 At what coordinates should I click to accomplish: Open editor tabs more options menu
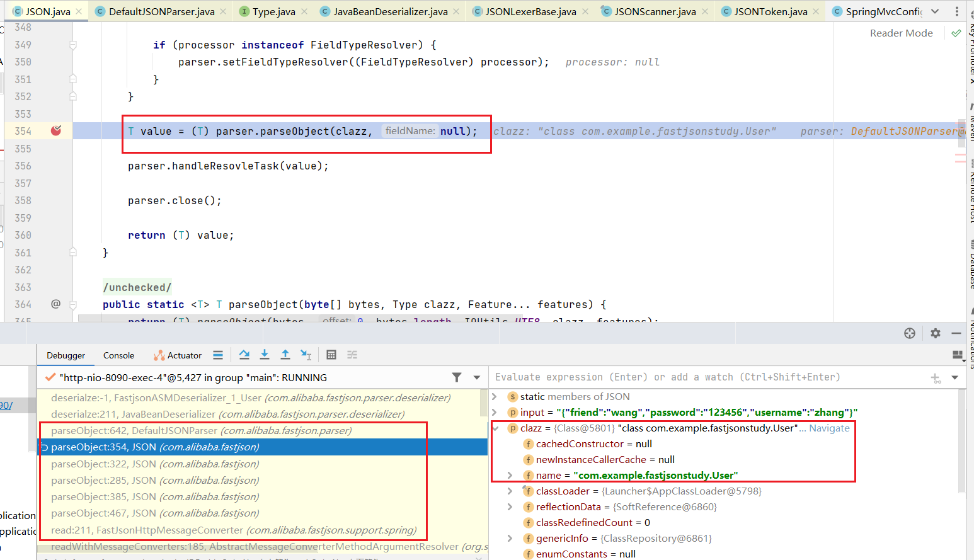pos(957,11)
